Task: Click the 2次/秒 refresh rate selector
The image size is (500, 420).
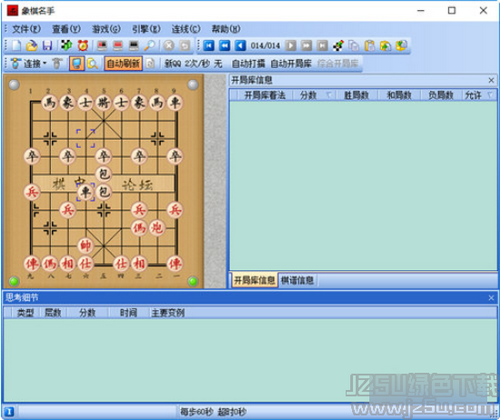Action: (x=197, y=63)
